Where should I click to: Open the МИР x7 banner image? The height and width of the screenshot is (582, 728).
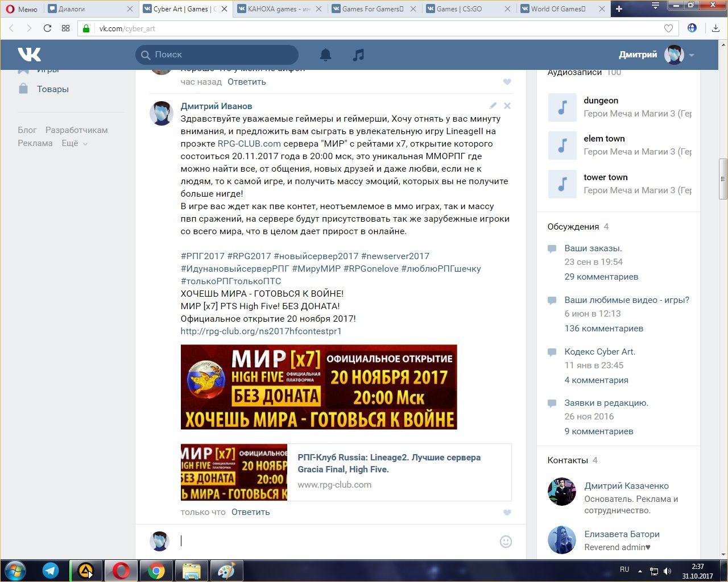click(x=319, y=387)
